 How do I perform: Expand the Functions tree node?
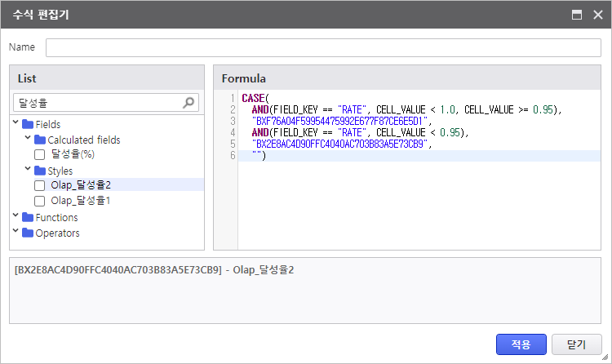(x=16, y=218)
